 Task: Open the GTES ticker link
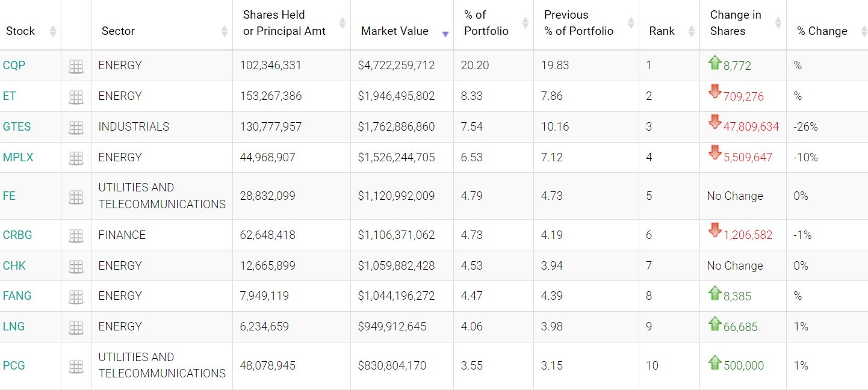17,126
